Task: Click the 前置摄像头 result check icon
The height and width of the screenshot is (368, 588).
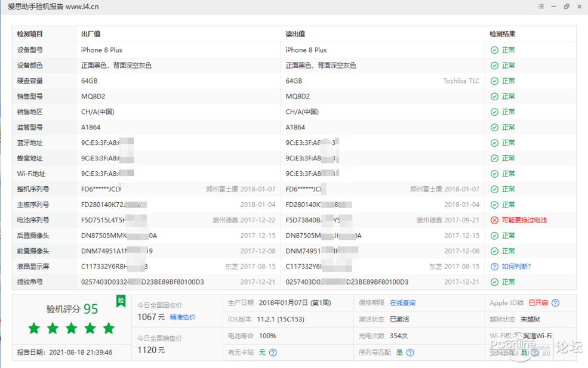Action: [x=495, y=251]
